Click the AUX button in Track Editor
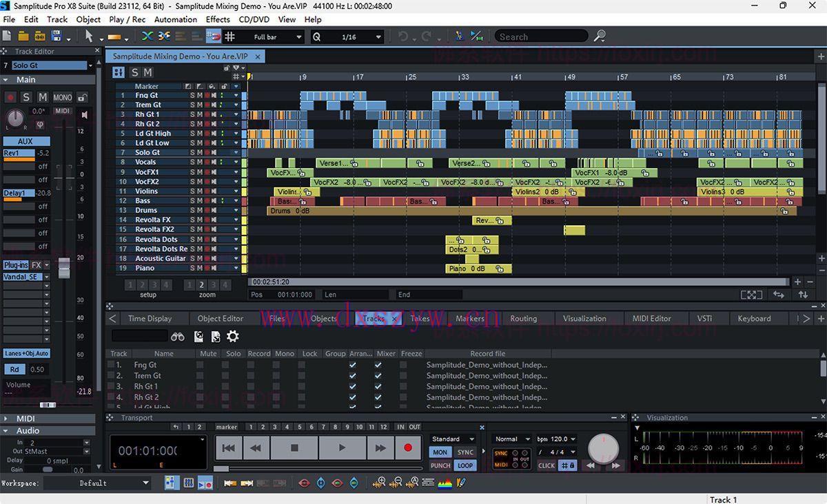This screenshot has width=827, height=504. coord(25,142)
